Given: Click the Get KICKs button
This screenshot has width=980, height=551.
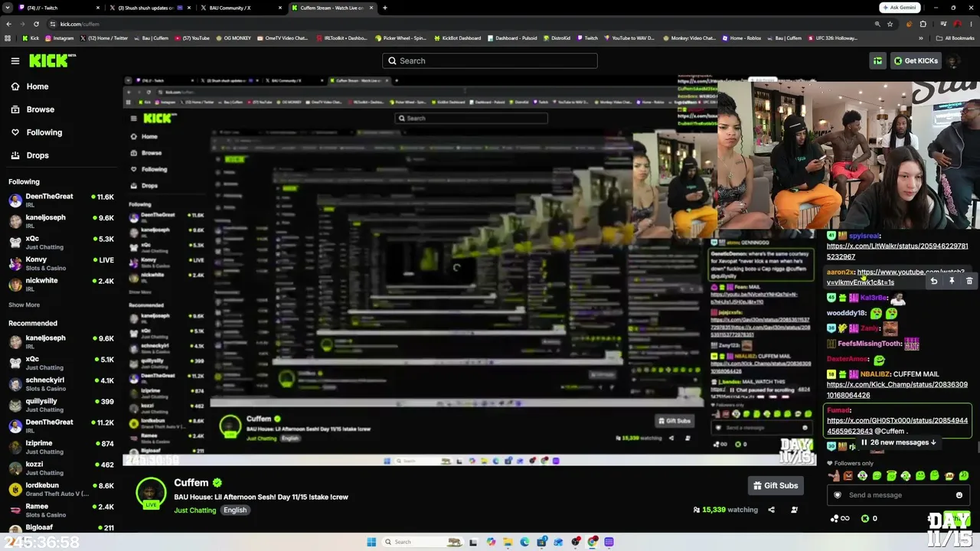Looking at the screenshot, I should coord(915,60).
